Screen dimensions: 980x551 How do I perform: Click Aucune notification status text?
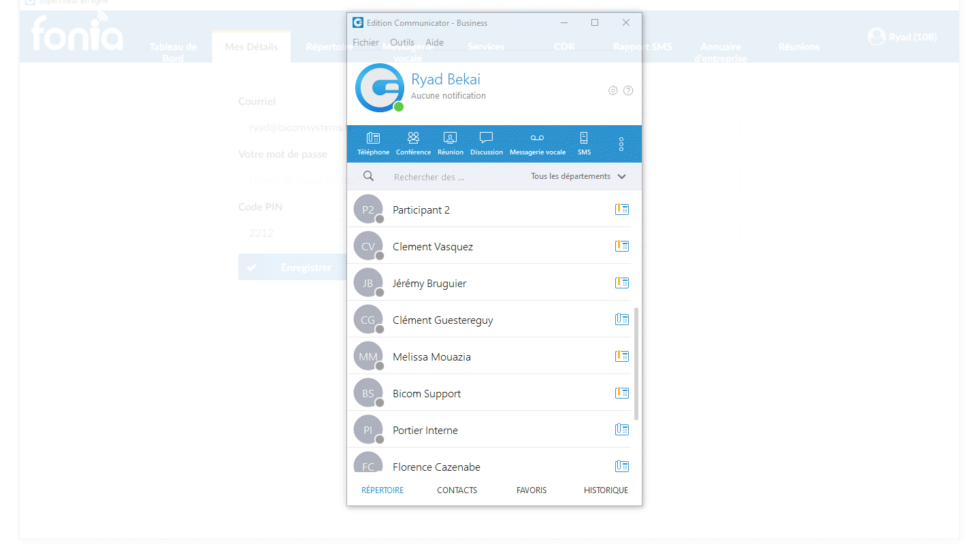[x=448, y=96]
